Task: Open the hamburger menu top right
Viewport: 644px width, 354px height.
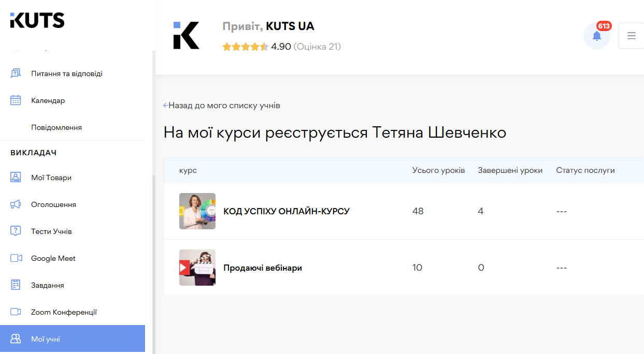Action: pos(631,36)
